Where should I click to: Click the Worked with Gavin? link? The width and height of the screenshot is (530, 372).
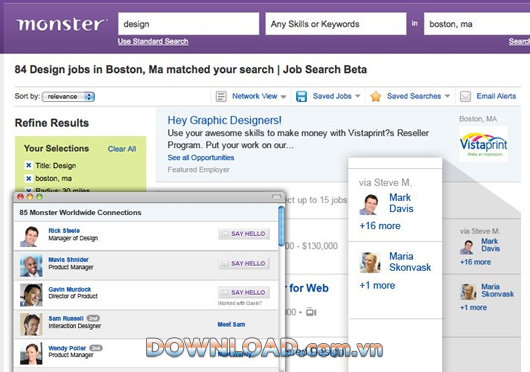[240, 303]
